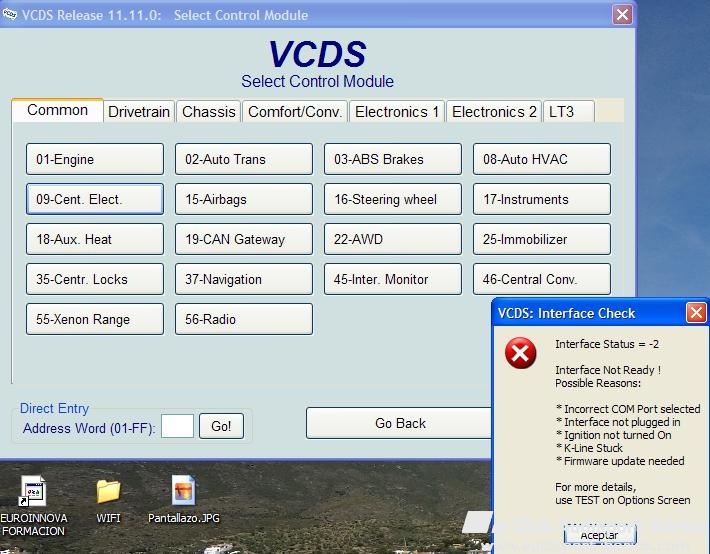This screenshot has height=554, width=710.
Task: Click the Go Back button
Action: point(399,423)
